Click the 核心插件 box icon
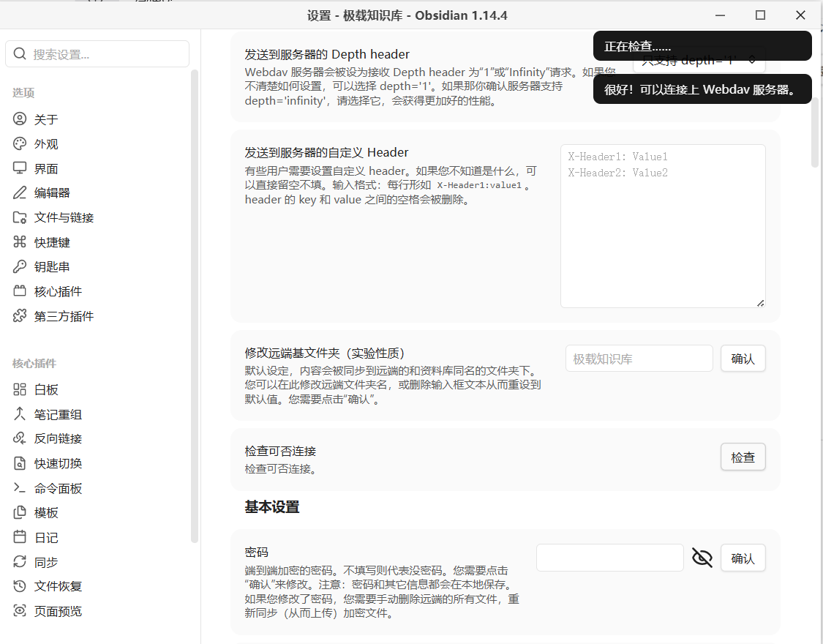Image resolution: width=823 pixels, height=644 pixels. pyautogui.click(x=20, y=291)
